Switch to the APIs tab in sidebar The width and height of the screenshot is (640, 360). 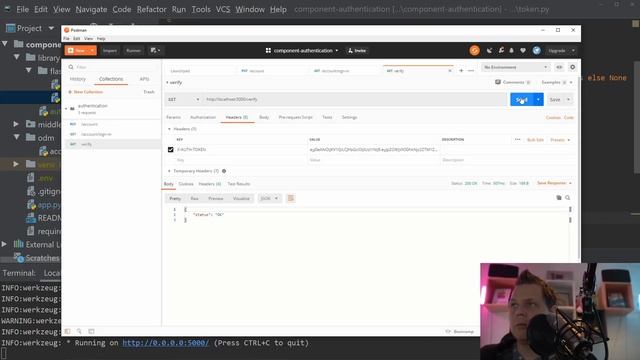[x=144, y=79]
